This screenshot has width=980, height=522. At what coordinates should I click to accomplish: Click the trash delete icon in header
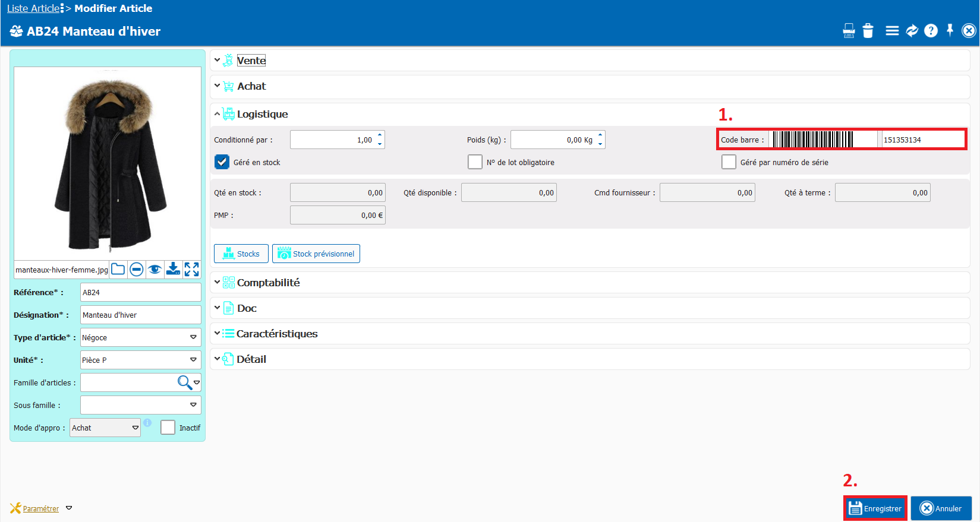click(x=868, y=31)
